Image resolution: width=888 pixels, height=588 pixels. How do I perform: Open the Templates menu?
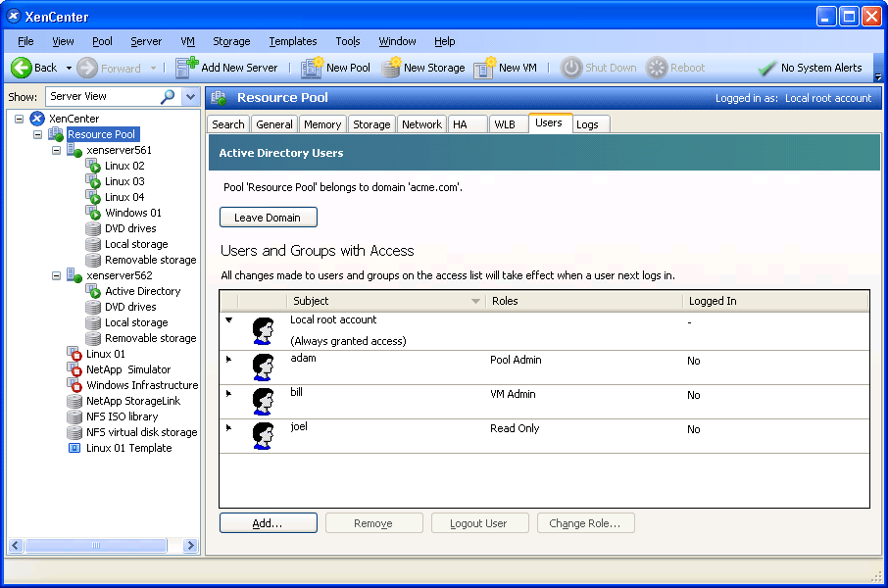point(293,41)
